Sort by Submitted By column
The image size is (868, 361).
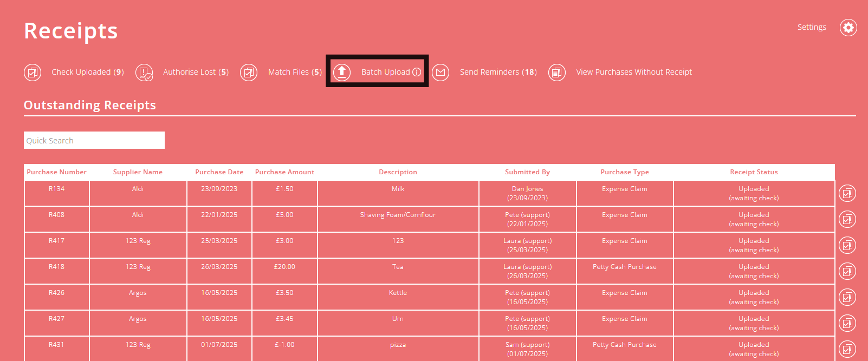click(527, 172)
